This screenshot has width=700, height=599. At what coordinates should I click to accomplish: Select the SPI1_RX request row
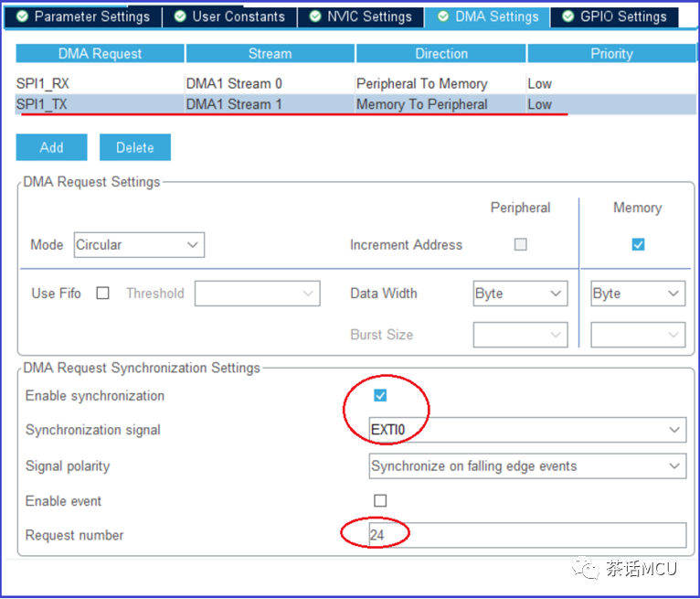[x=355, y=83]
